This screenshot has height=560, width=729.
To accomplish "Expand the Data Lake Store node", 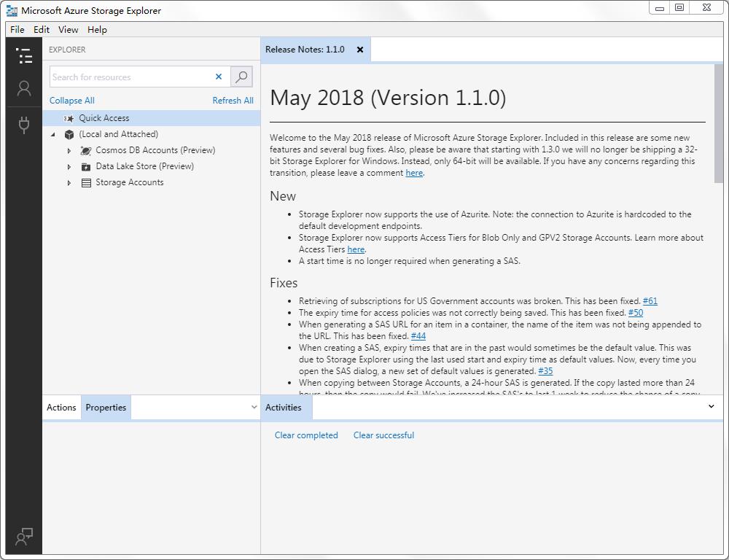I will tap(69, 166).
